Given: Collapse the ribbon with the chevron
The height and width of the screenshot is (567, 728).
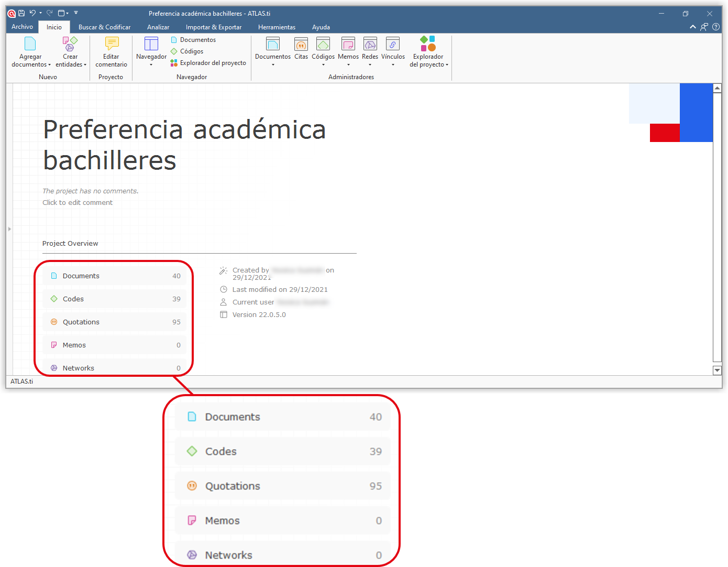Looking at the screenshot, I should pyautogui.click(x=693, y=27).
